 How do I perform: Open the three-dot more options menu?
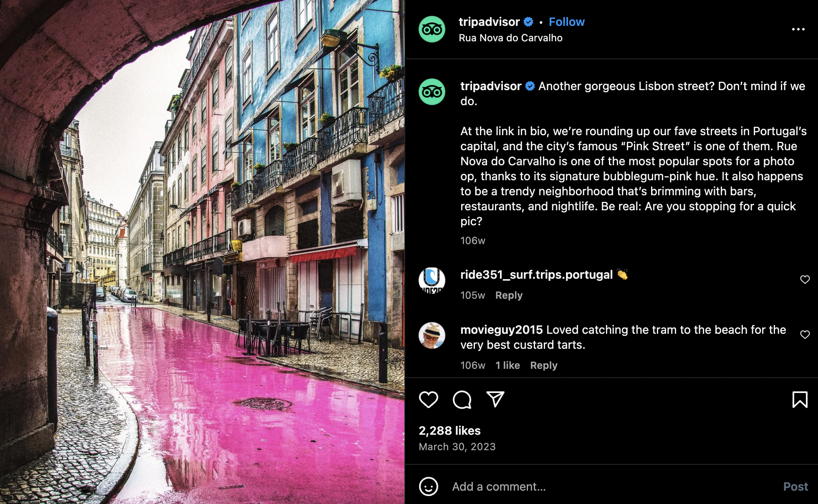click(798, 29)
